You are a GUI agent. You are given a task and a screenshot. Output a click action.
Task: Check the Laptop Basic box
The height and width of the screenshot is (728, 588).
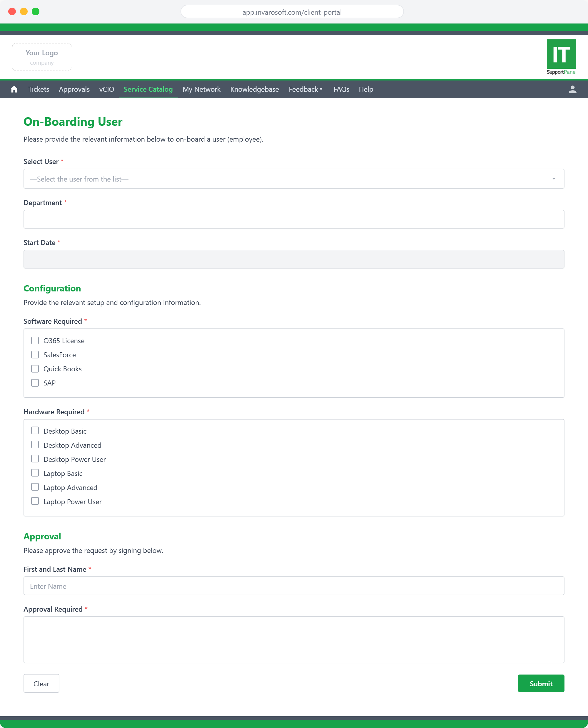click(35, 473)
